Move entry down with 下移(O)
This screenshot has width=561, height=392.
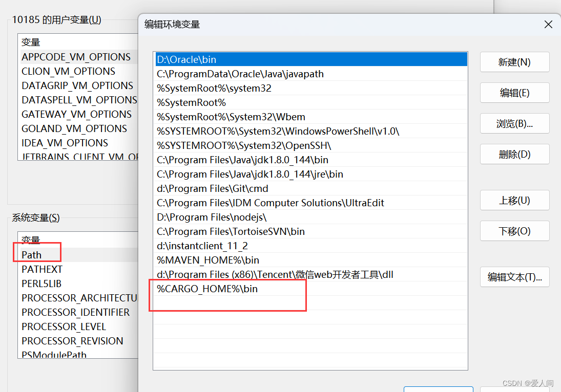514,231
